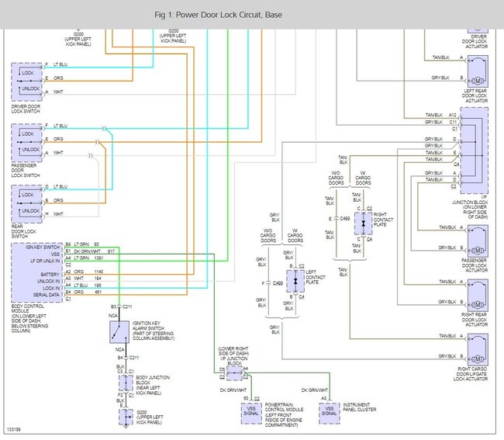This screenshot has height=440, width=504.
Task: Select the 'INSTRUMENT PANEL CLUSTER' label
Action: coord(359,407)
